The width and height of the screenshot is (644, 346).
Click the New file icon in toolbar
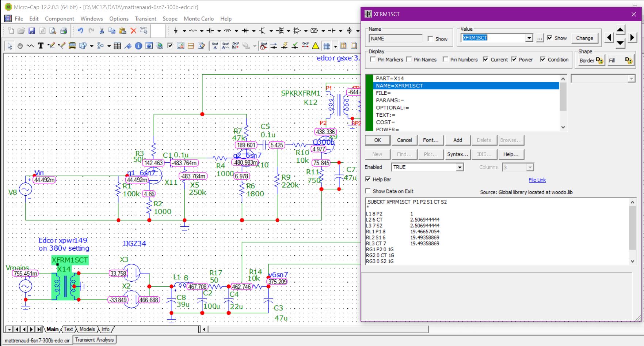coord(11,31)
